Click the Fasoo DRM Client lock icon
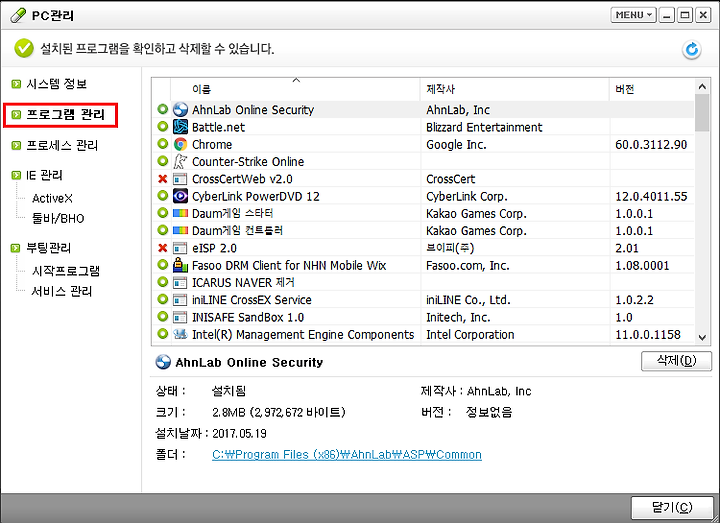The width and height of the screenshot is (720, 523). coord(180,265)
